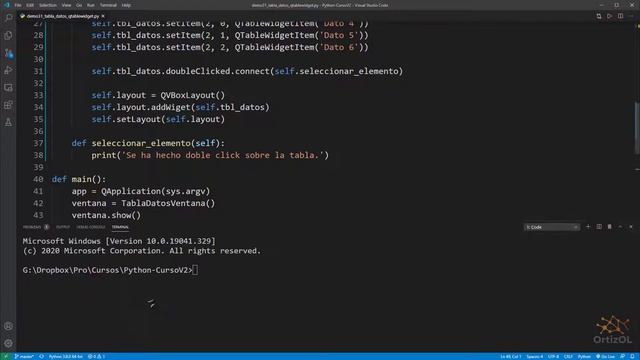This screenshot has height=360, width=640.
Task: Close the demo31 python file tab
Action: [103, 16]
